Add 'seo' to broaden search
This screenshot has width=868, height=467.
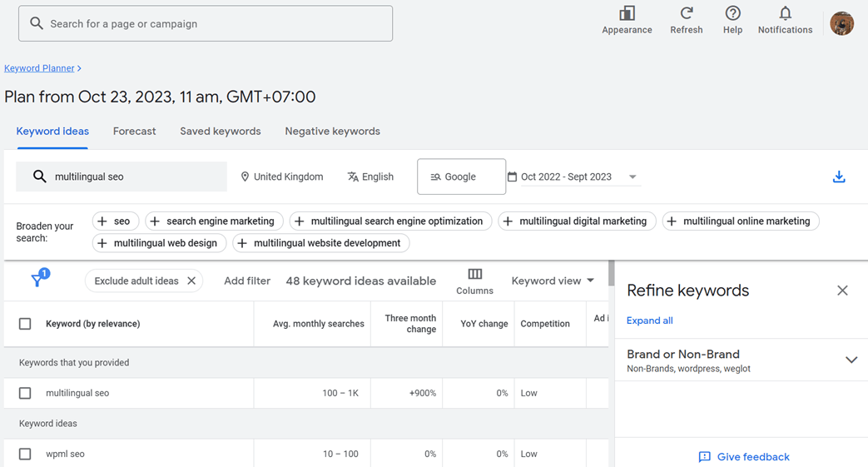pyautogui.click(x=115, y=221)
